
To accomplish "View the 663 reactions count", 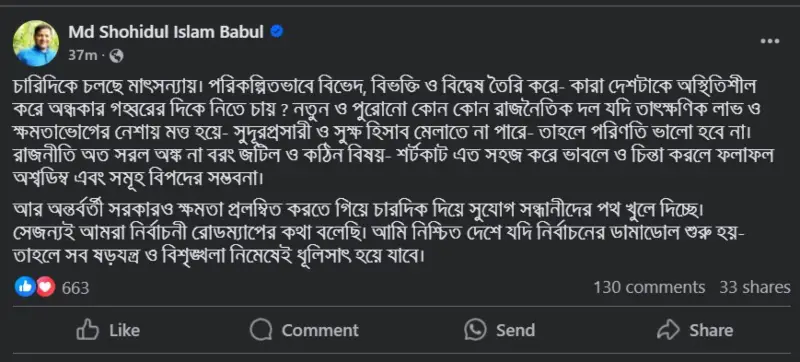I will tap(76, 288).
